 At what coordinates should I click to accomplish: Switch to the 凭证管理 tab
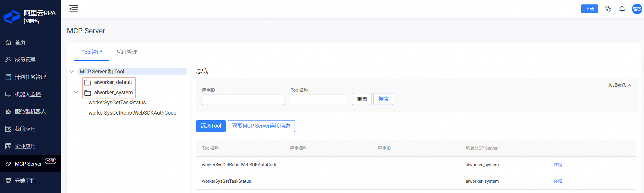pos(127,52)
